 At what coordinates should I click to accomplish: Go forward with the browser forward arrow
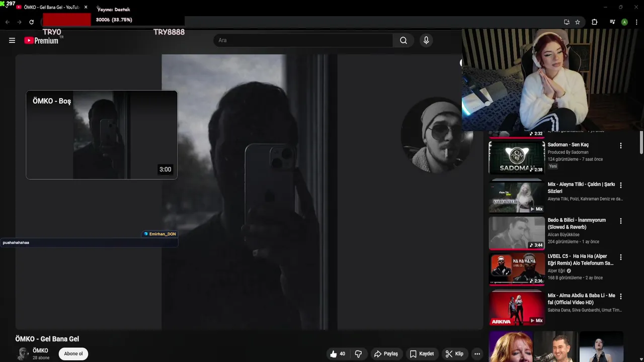click(19, 22)
